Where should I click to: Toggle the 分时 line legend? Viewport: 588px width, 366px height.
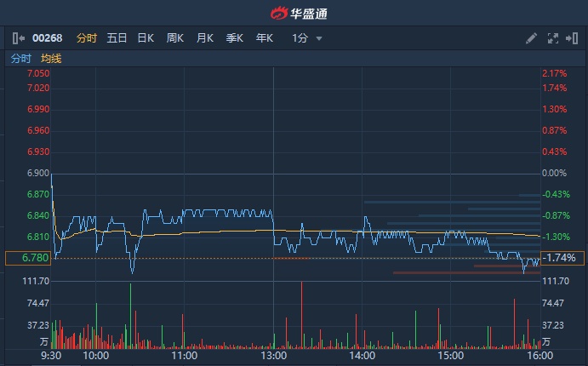click(x=21, y=59)
